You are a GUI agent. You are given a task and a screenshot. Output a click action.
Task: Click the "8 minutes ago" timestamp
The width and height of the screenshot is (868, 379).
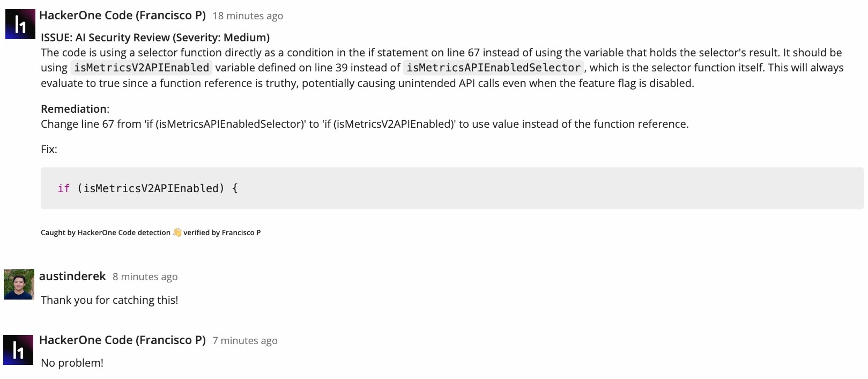point(145,277)
